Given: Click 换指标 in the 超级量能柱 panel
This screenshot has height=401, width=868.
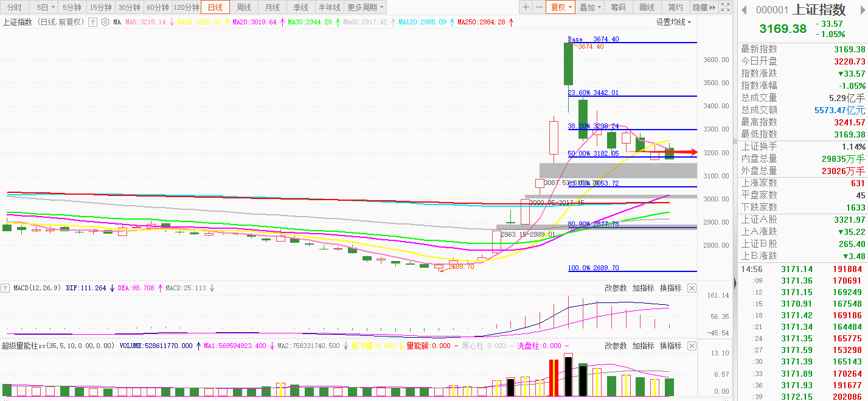Looking at the screenshot, I should tap(670, 346).
